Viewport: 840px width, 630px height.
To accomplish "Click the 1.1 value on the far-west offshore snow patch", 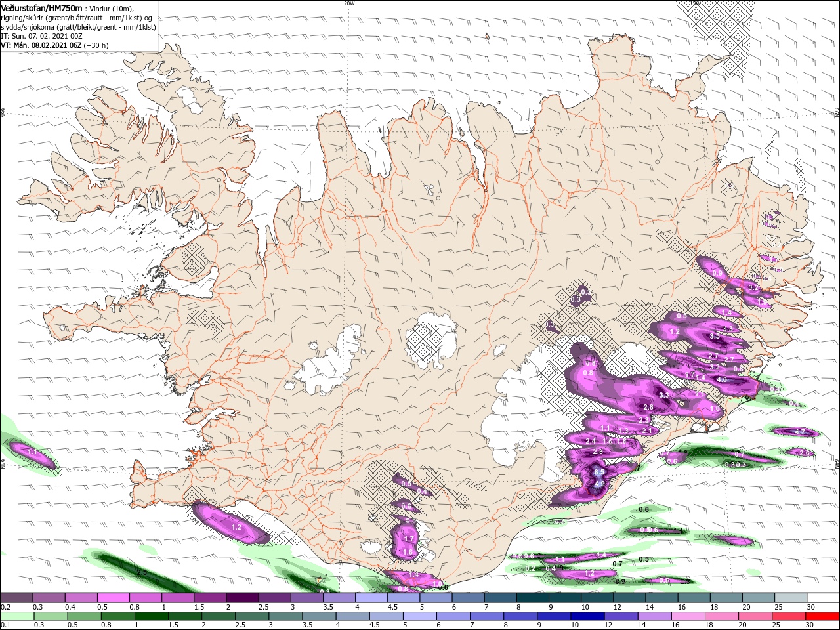I will (x=33, y=453).
